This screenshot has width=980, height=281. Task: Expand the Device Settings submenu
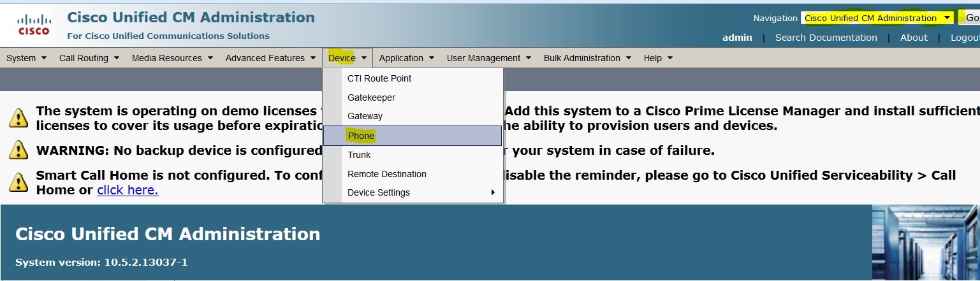tap(413, 192)
